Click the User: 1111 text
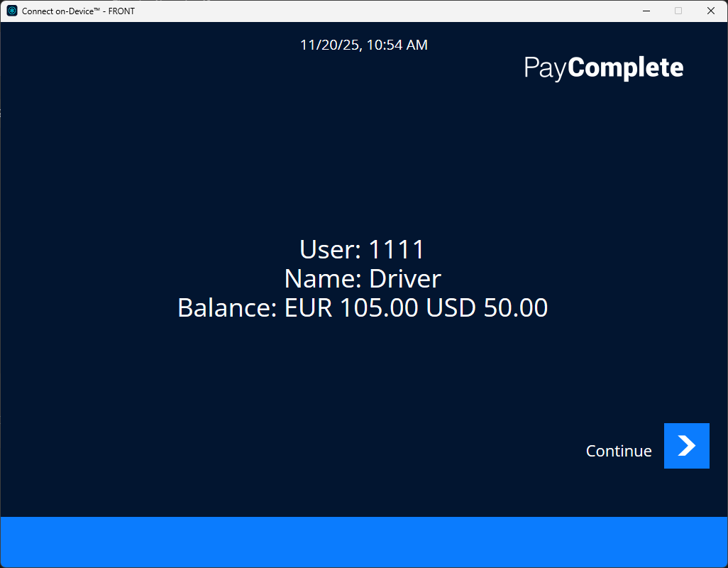 362,249
